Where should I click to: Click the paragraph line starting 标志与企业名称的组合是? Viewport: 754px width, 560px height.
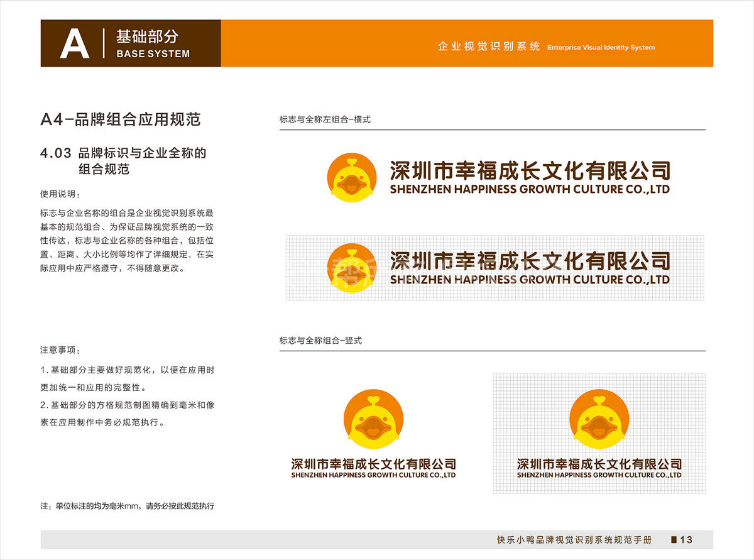127,213
